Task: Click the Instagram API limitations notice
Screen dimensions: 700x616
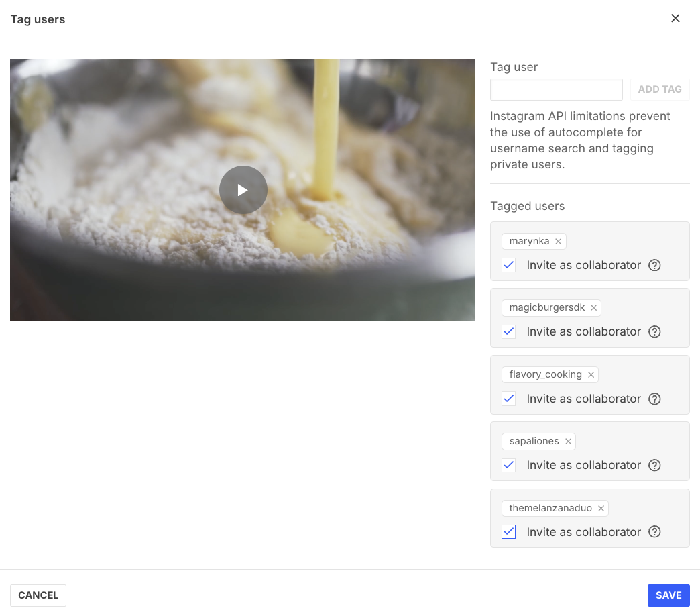Action: point(580,140)
